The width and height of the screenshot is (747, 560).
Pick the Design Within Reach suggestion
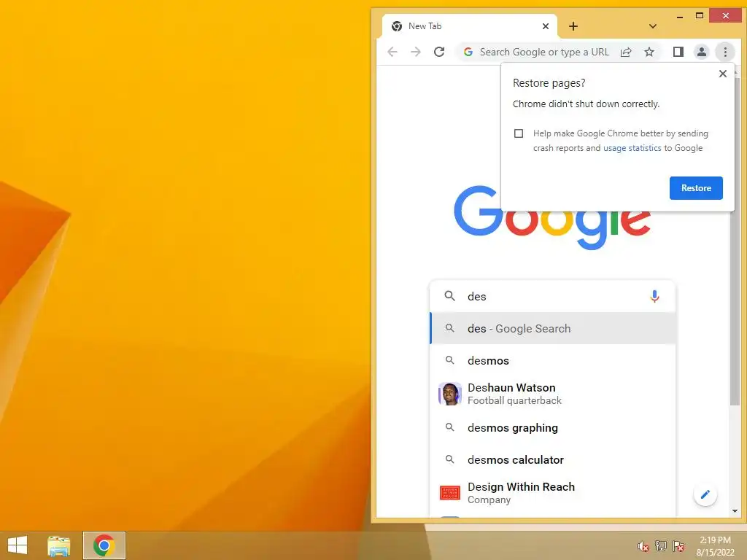pos(552,493)
